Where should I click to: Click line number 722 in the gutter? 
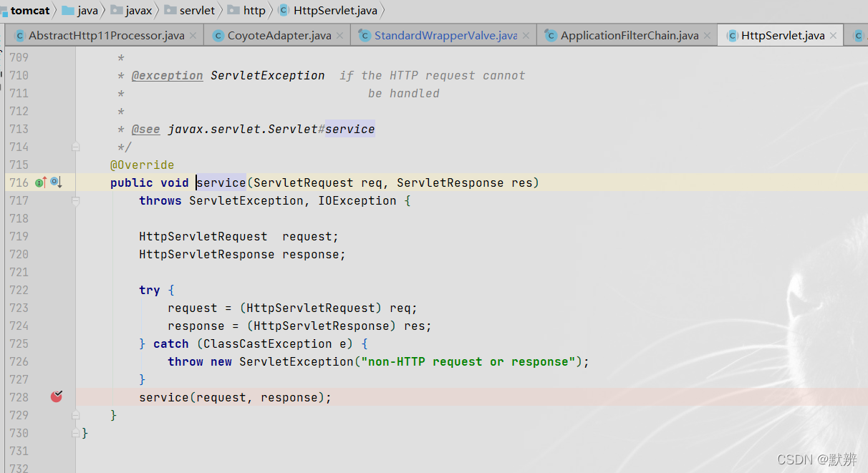tap(19, 290)
